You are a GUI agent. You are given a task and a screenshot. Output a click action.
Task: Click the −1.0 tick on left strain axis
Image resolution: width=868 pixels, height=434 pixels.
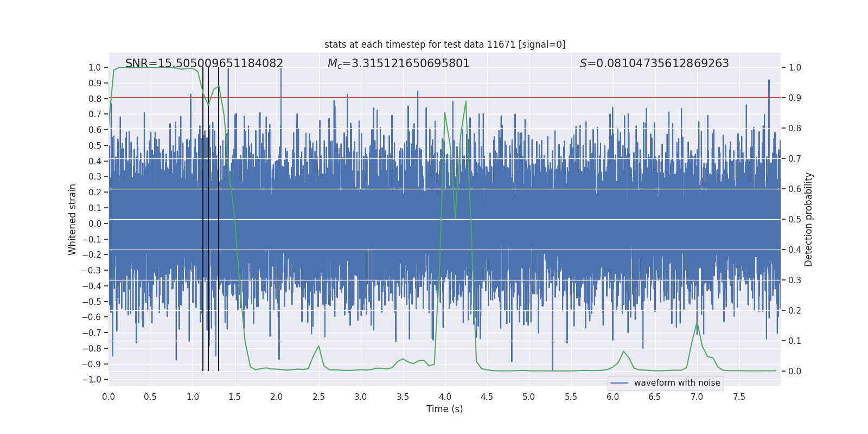pyautogui.click(x=92, y=380)
